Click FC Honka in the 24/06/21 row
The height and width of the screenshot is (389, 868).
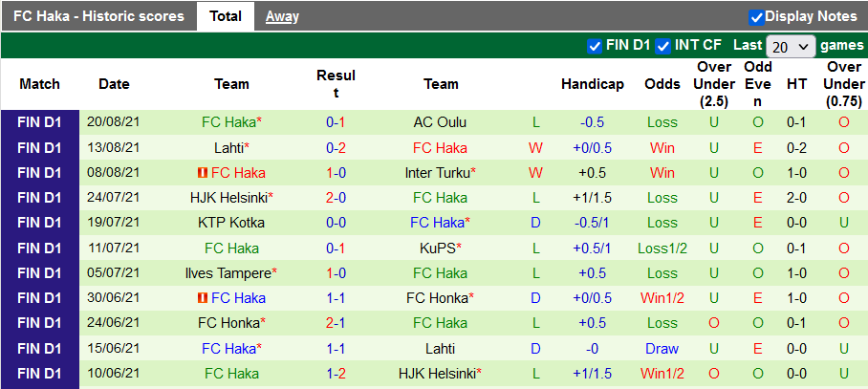click(228, 323)
